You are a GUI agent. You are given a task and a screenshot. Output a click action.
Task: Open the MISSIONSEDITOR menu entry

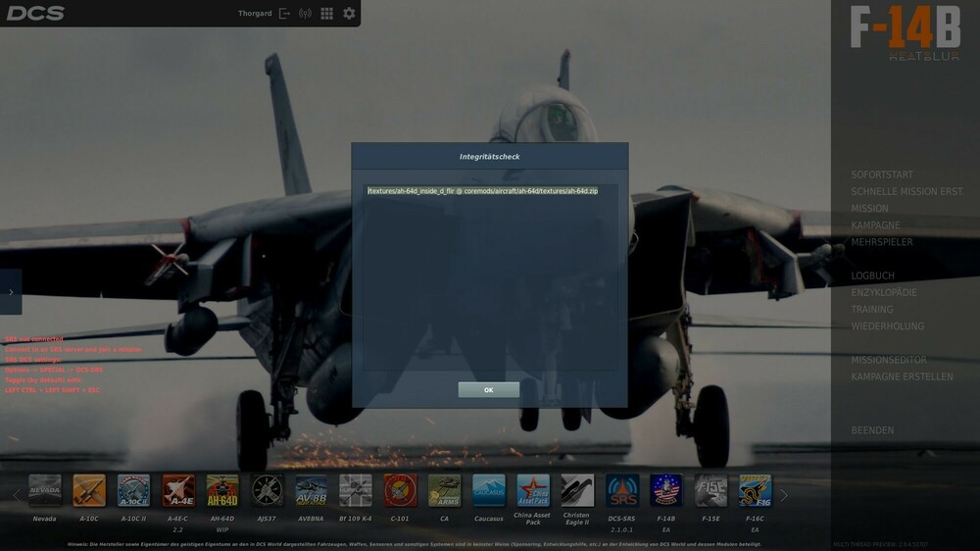pos(889,360)
